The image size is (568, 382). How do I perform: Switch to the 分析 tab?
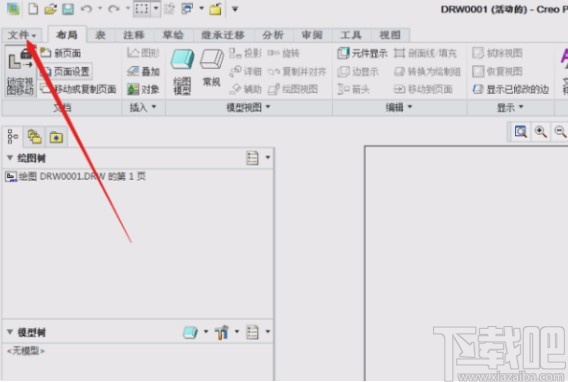(x=273, y=35)
